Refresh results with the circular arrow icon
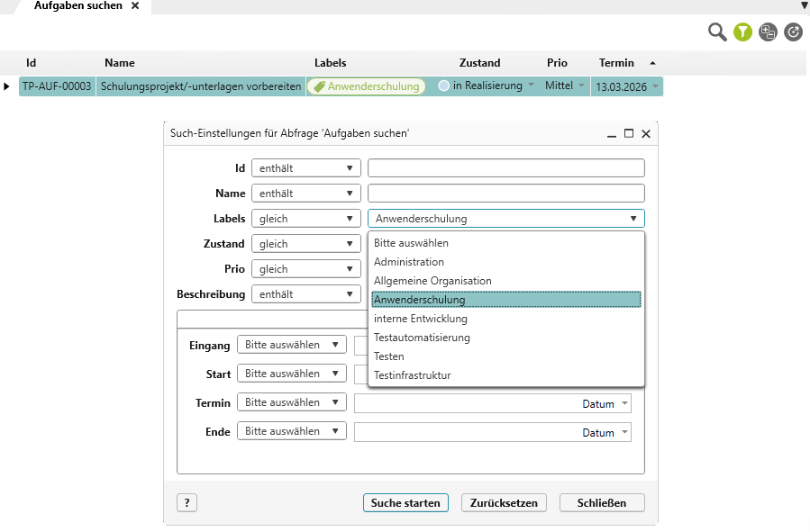810x532 pixels. [x=792, y=32]
